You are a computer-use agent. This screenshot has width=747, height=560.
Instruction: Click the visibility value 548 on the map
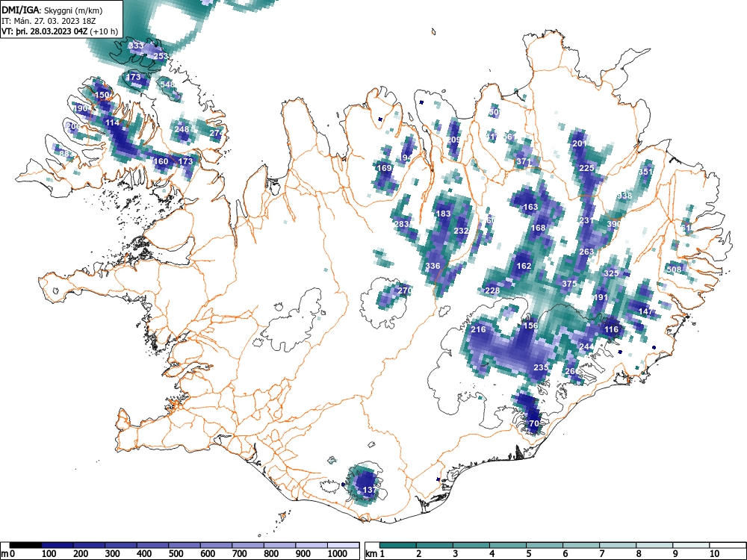pyautogui.click(x=167, y=84)
